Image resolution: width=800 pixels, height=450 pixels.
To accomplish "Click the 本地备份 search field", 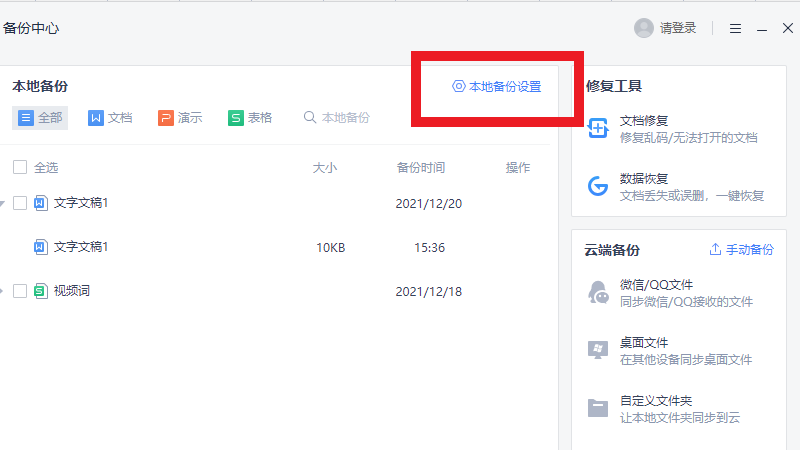I will click(337, 118).
